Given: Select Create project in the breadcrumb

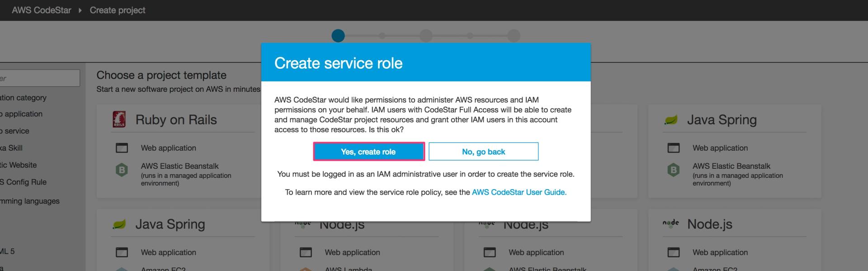Looking at the screenshot, I should pyautogui.click(x=117, y=10).
